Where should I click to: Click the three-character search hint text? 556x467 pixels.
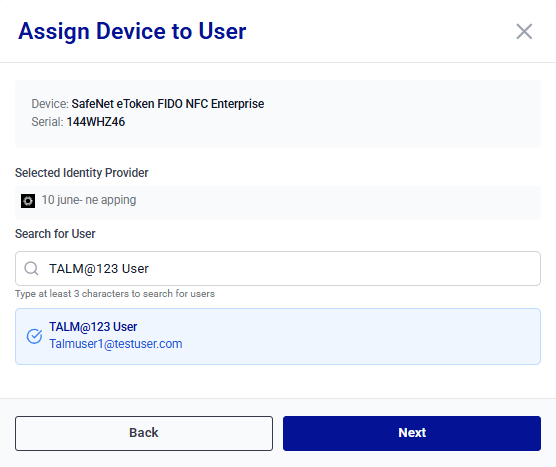click(115, 294)
